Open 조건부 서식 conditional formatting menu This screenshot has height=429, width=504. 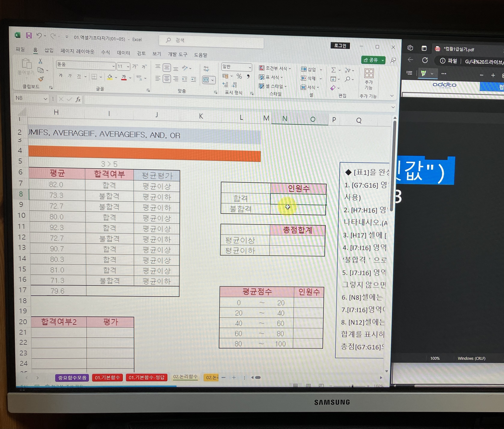point(275,68)
